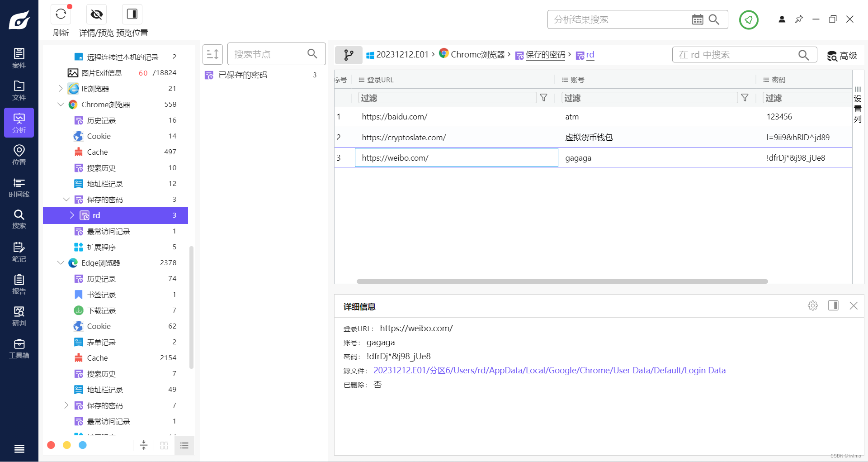
Task: Click the red color tag dot
Action: point(51,445)
